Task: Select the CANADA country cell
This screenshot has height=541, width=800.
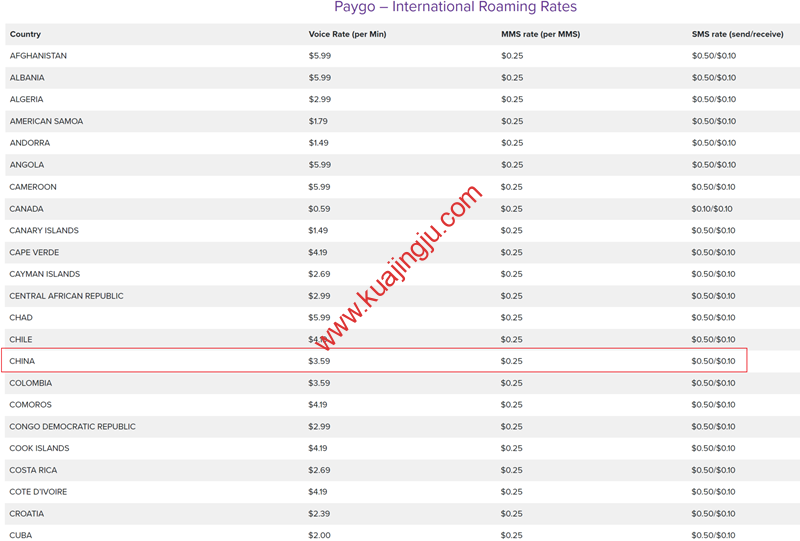Action: pos(27,209)
